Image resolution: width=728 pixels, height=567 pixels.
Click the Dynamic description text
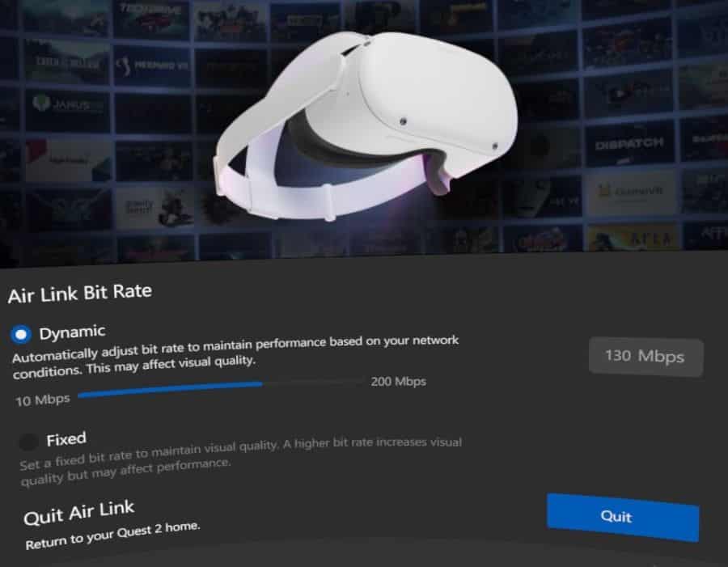click(236, 357)
